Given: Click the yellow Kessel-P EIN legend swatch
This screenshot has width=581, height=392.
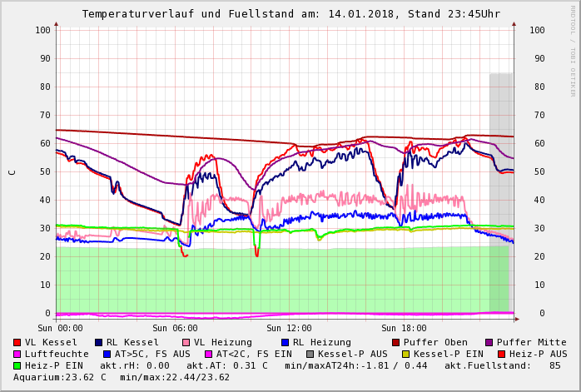Looking at the screenshot, I should pyautogui.click(x=405, y=354).
